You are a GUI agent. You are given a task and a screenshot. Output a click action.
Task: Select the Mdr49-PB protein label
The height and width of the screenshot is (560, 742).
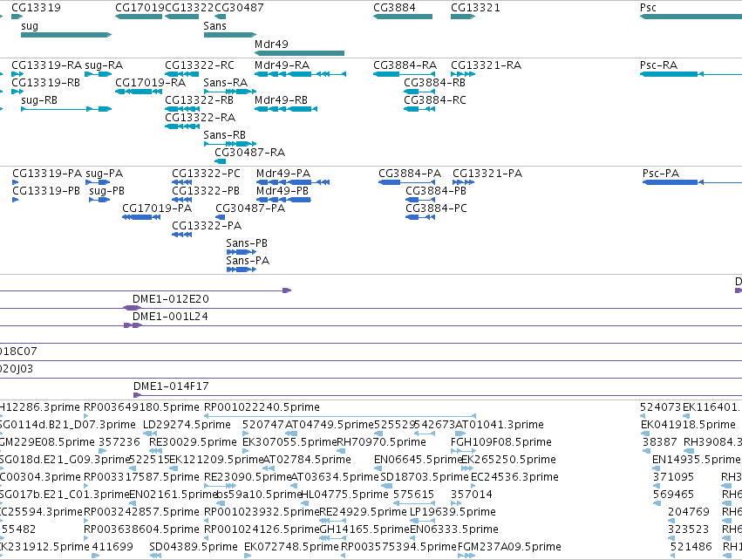[x=283, y=191]
